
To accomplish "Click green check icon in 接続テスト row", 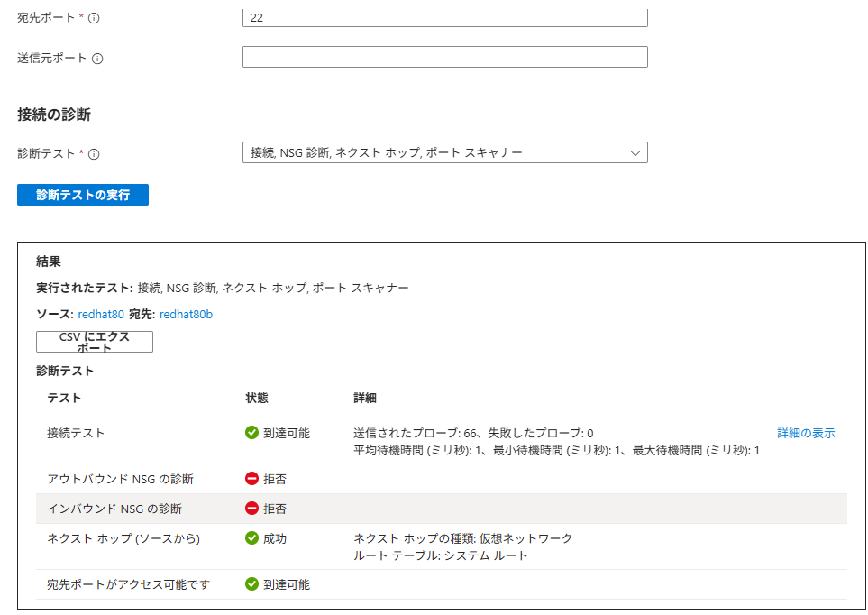I will click(x=251, y=433).
